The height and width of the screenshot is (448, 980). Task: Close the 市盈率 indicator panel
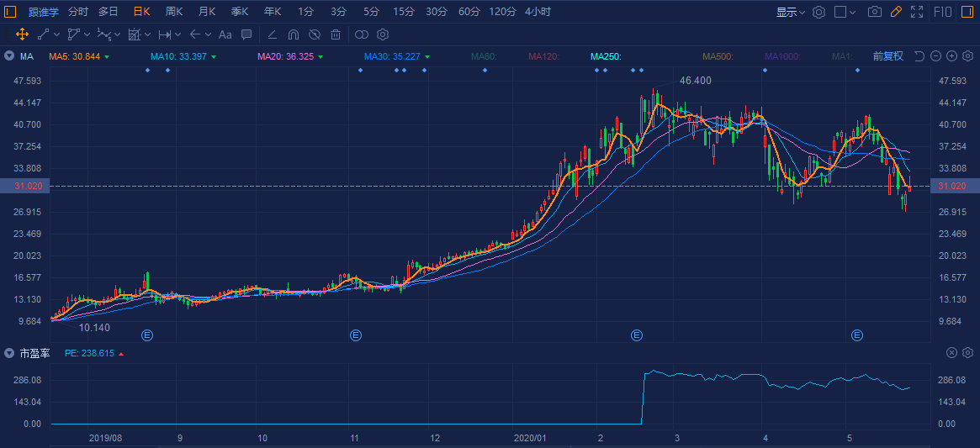(x=951, y=353)
